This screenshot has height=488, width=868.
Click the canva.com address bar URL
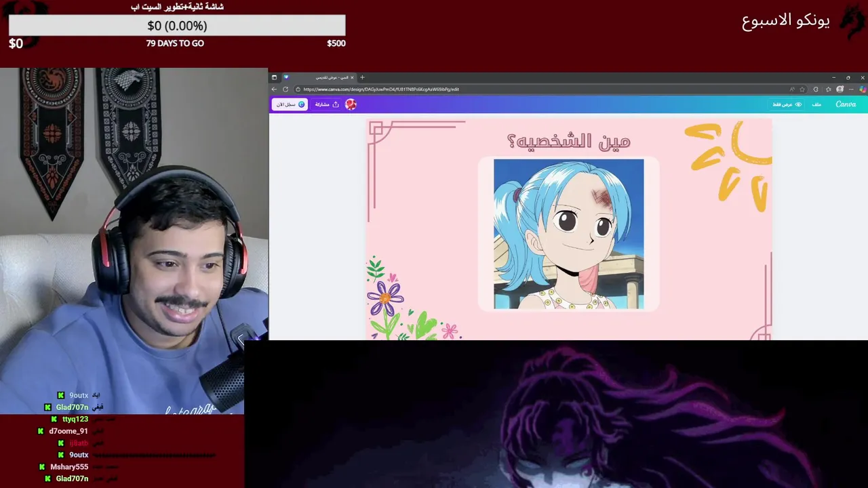(x=381, y=89)
